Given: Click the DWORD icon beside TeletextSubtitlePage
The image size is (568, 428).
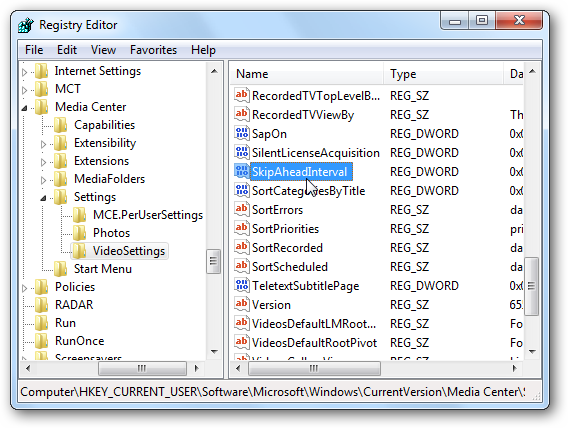Looking at the screenshot, I should tap(241, 285).
